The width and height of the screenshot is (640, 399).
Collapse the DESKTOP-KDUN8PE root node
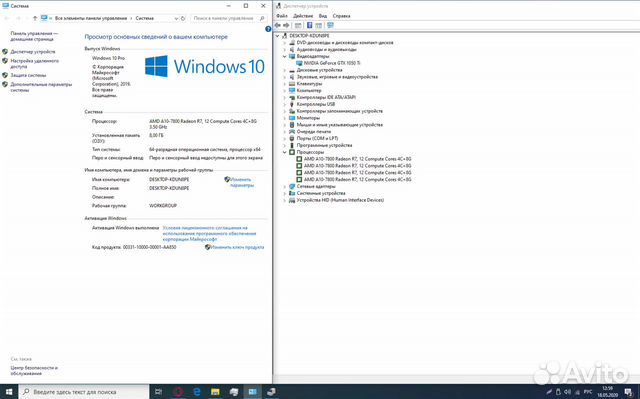point(278,36)
